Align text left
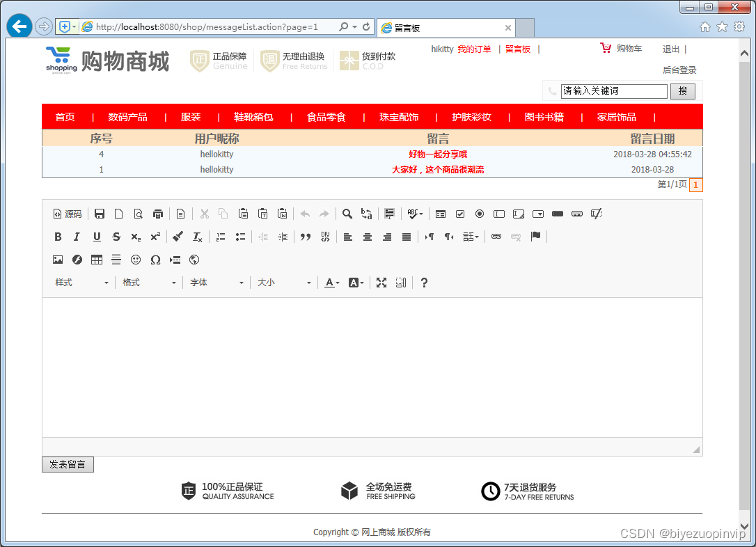Screen dimensions: 756x547 [x=347, y=237]
